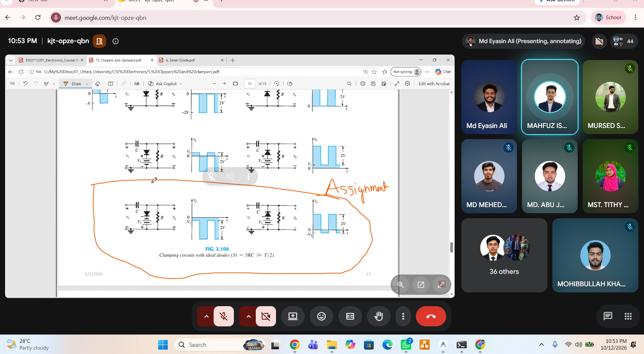Select the Eraser tool in PDF toolbar

point(97,84)
